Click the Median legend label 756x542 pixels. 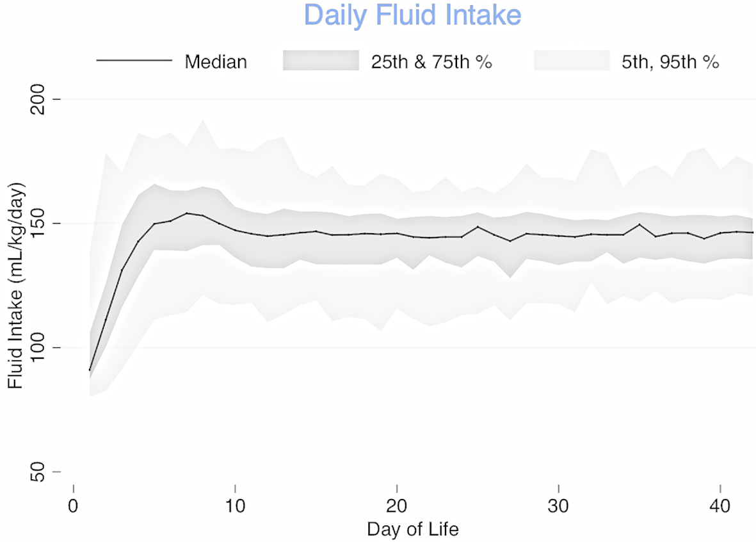click(216, 62)
